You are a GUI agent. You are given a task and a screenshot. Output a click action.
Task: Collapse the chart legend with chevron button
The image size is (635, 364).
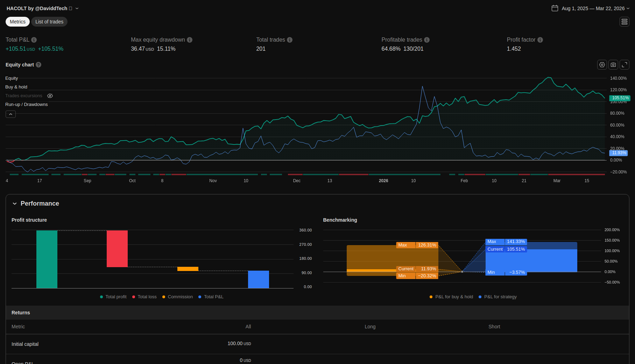(x=10, y=114)
